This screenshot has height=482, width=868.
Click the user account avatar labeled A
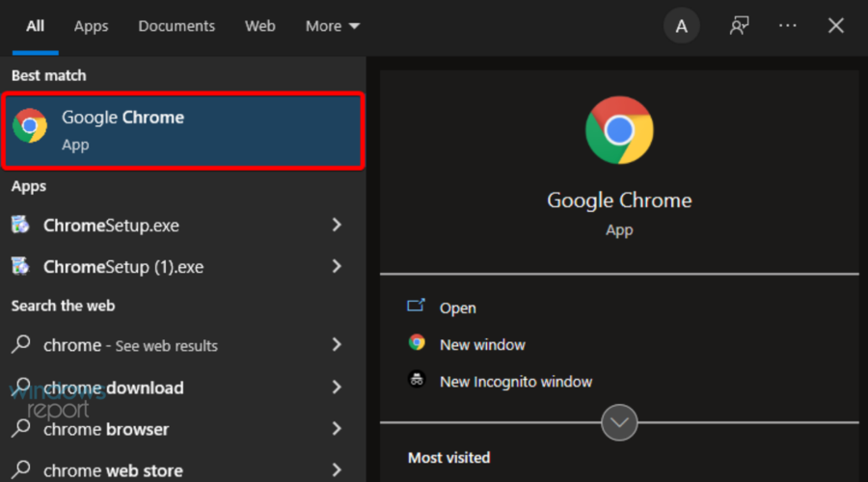coord(682,25)
